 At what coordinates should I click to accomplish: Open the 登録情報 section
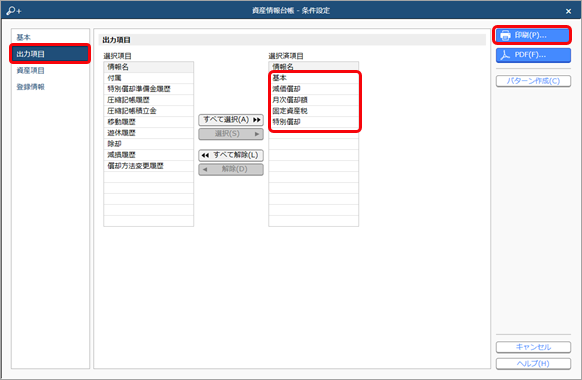click(50, 87)
